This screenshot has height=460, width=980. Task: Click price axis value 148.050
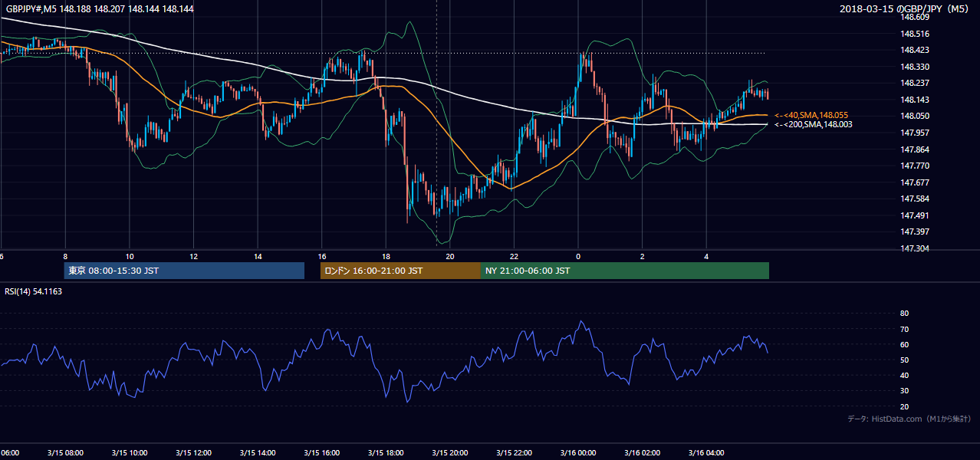[x=914, y=117]
